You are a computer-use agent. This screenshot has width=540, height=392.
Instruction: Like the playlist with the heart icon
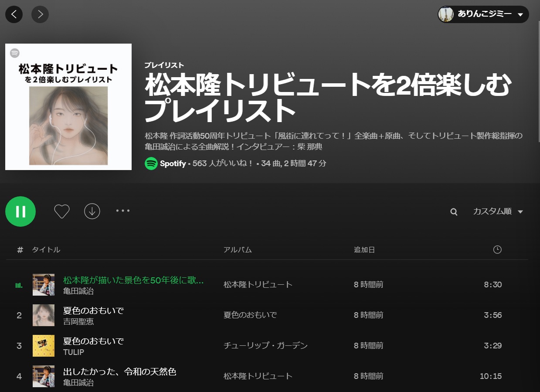coord(62,211)
